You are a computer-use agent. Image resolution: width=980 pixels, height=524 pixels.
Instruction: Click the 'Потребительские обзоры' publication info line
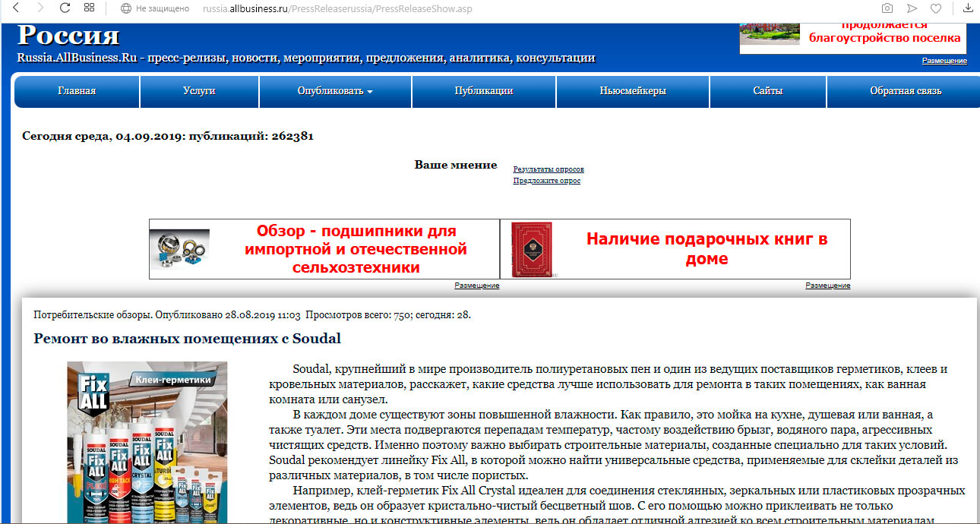(252, 314)
